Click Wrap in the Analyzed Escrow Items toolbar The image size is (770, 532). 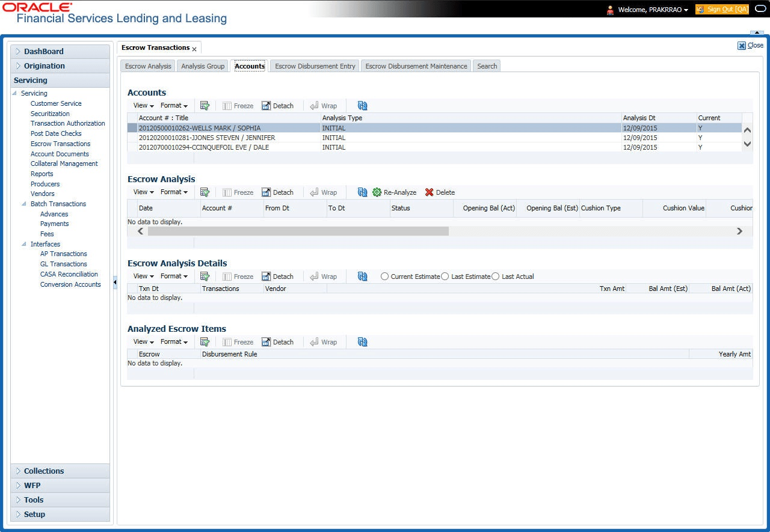point(323,342)
